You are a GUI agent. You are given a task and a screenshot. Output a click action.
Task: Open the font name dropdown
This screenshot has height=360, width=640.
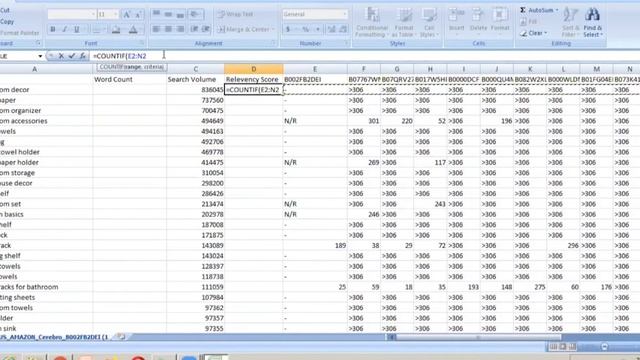[93, 15]
